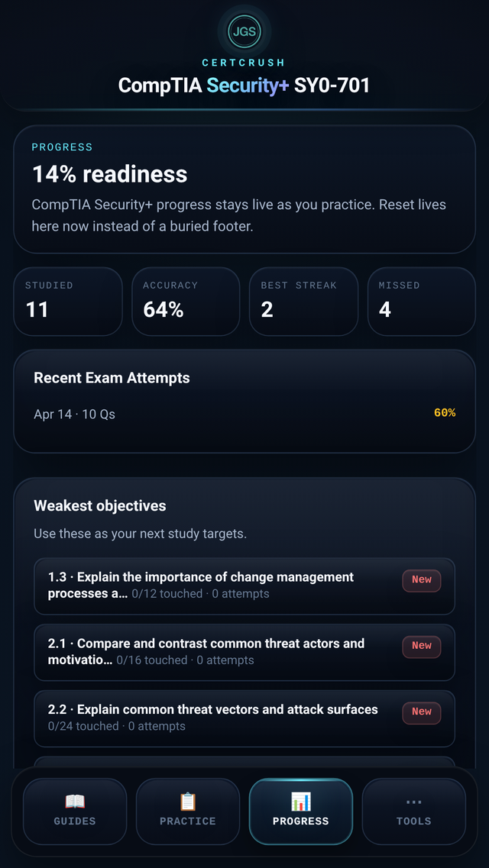Select the Guides book icon
489x868 pixels.
tap(74, 802)
